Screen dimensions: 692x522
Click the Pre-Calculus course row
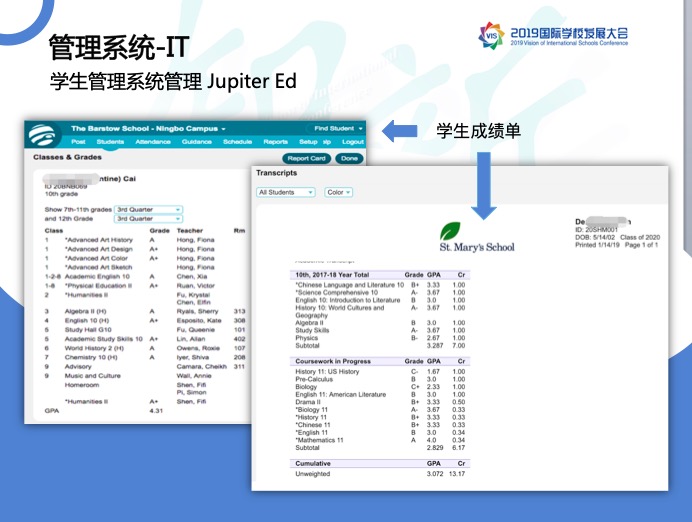pos(380,379)
